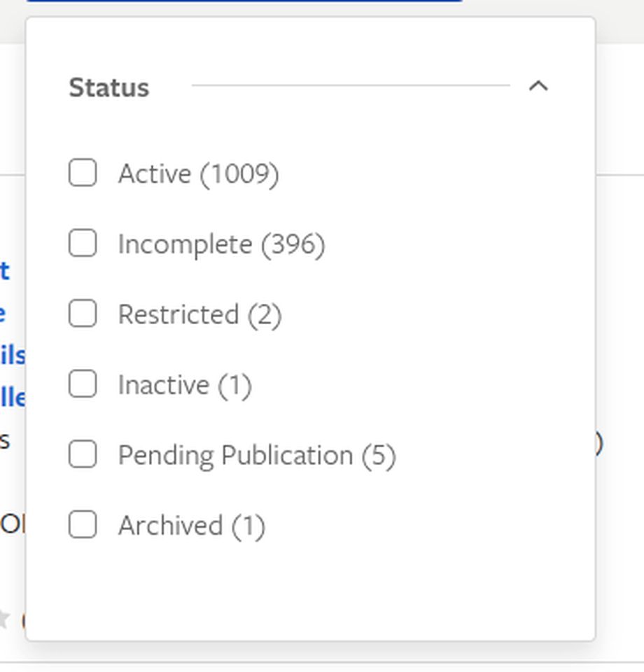Viewport: 644px width, 672px height.
Task: Select the Inactive (1) checkbox
Action: tap(83, 384)
